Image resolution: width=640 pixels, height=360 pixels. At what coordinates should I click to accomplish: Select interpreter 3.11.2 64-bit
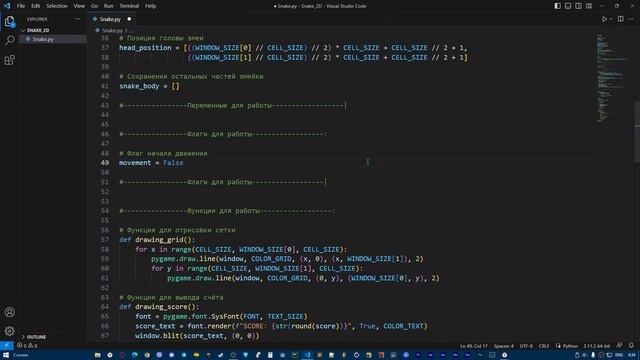(x=596, y=346)
